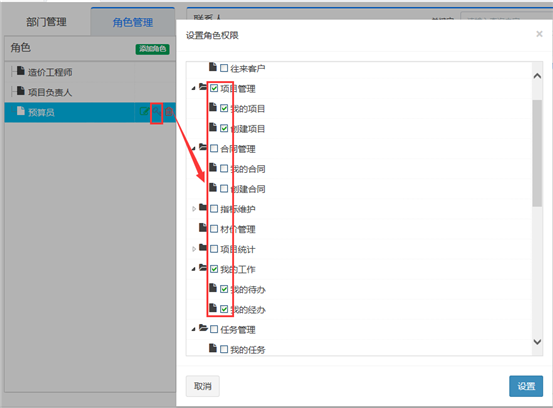Check the 创建合同 checkbox
Screen dimensions: 553x408
click(224, 189)
